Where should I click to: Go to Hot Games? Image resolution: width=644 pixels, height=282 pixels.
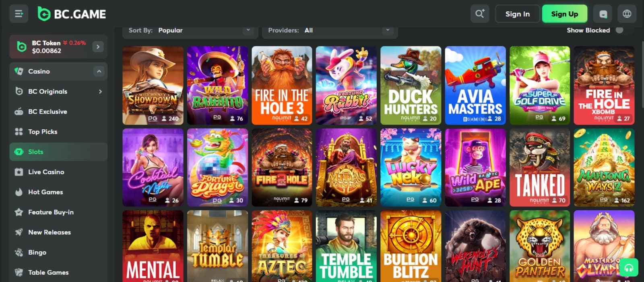coord(58,192)
